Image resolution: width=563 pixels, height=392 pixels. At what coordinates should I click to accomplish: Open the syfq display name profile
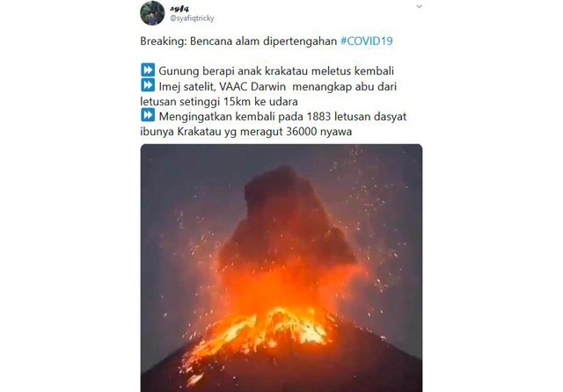click(x=179, y=8)
